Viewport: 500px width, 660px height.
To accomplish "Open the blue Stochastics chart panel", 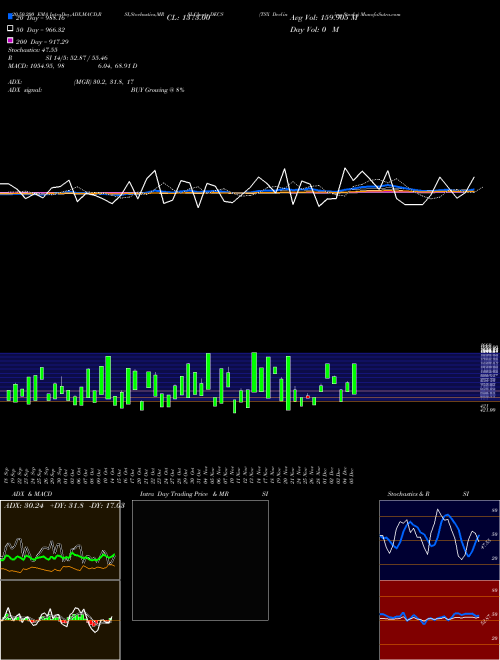I will [x=439, y=540].
